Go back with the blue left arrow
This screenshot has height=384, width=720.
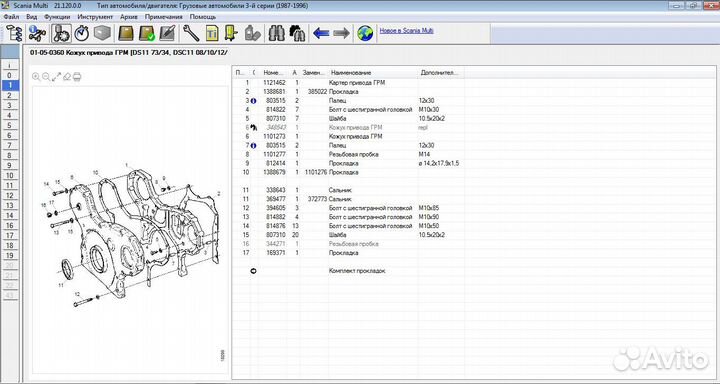(x=321, y=33)
